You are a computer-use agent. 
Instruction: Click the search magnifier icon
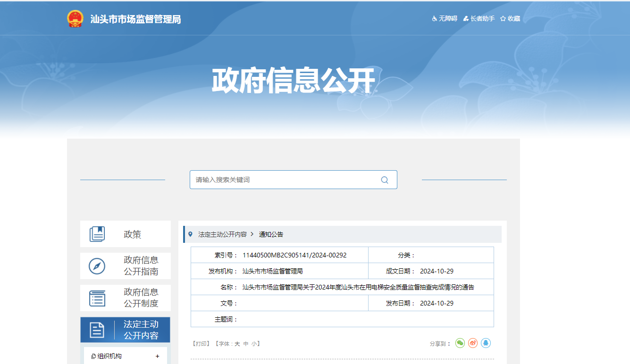(385, 180)
